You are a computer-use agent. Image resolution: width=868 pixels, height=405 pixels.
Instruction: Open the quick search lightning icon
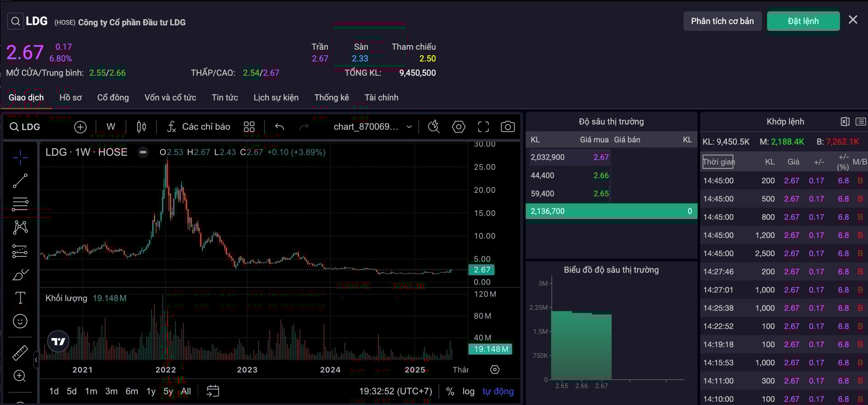click(434, 127)
